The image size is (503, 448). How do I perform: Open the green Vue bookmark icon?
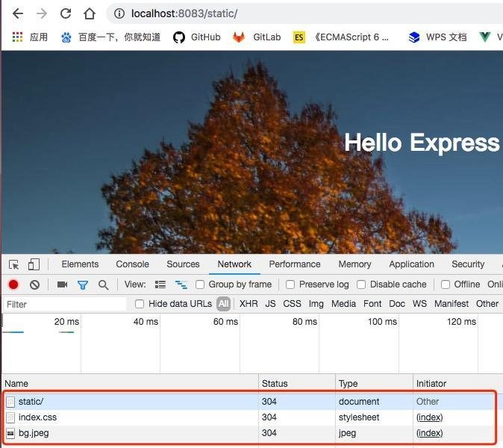[485, 37]
